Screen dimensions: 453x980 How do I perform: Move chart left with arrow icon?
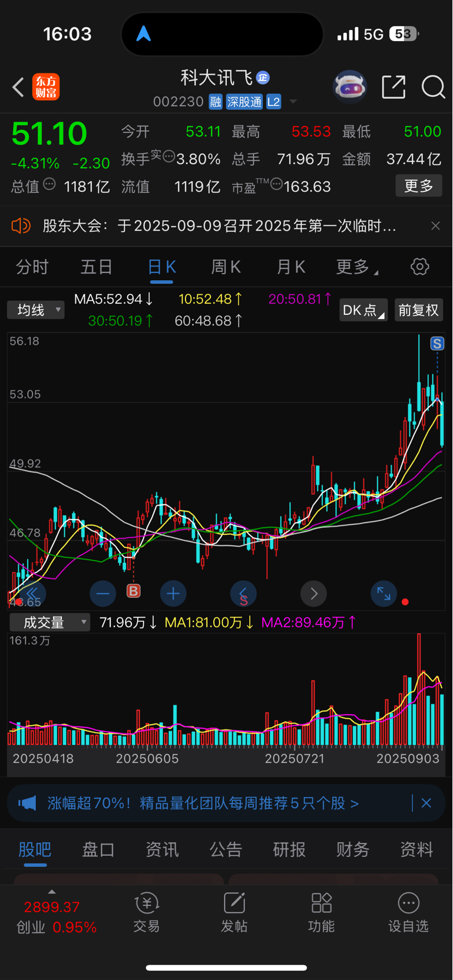[243, 594]
